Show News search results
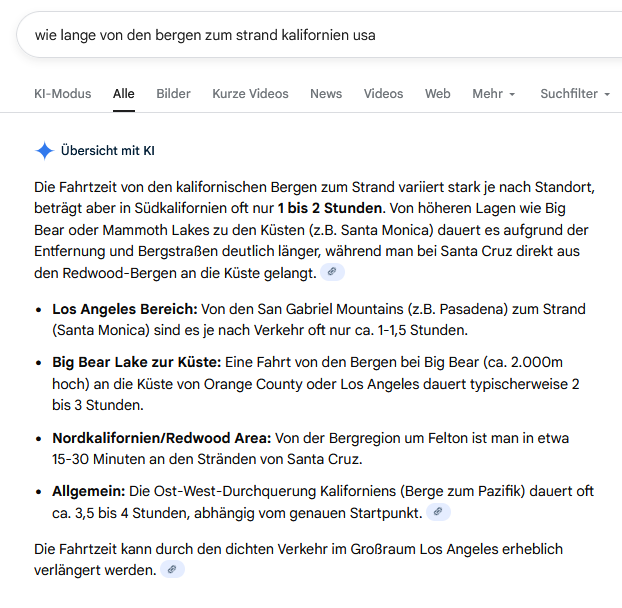622x608 pixels. 326,94
